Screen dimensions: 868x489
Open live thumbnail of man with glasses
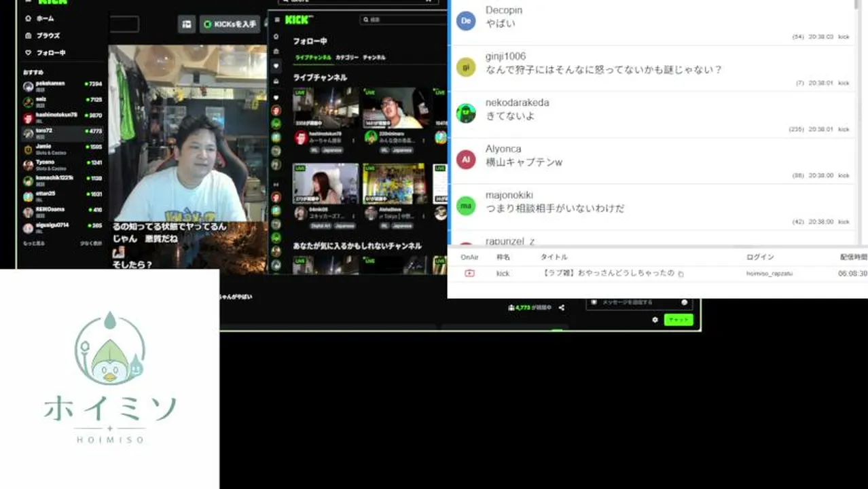[x=395, y=107]
